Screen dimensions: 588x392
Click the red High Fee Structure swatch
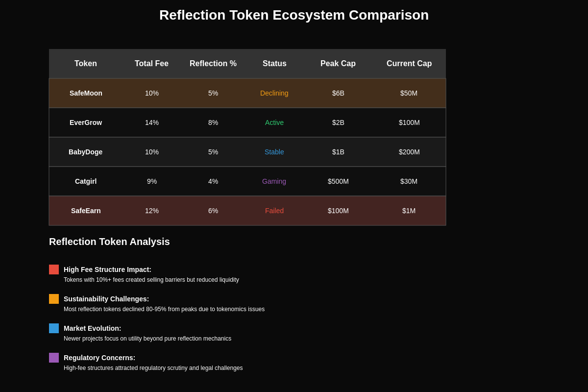54,269
